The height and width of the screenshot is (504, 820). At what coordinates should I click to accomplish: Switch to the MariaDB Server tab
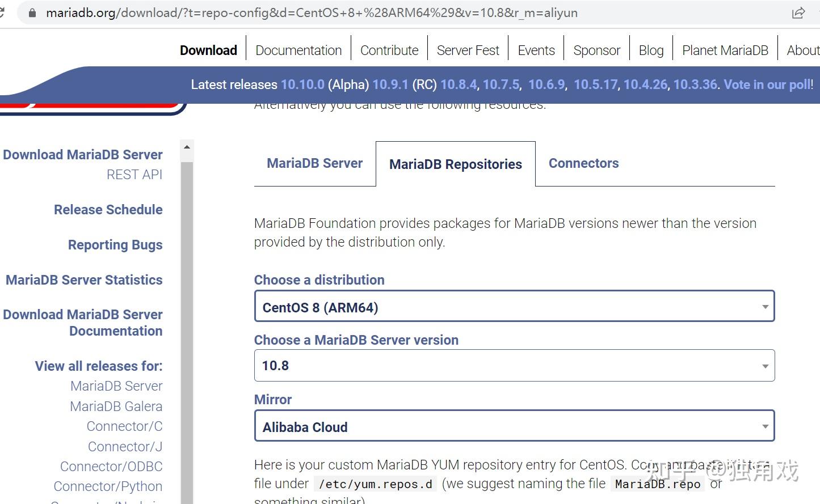click(314, 163)
